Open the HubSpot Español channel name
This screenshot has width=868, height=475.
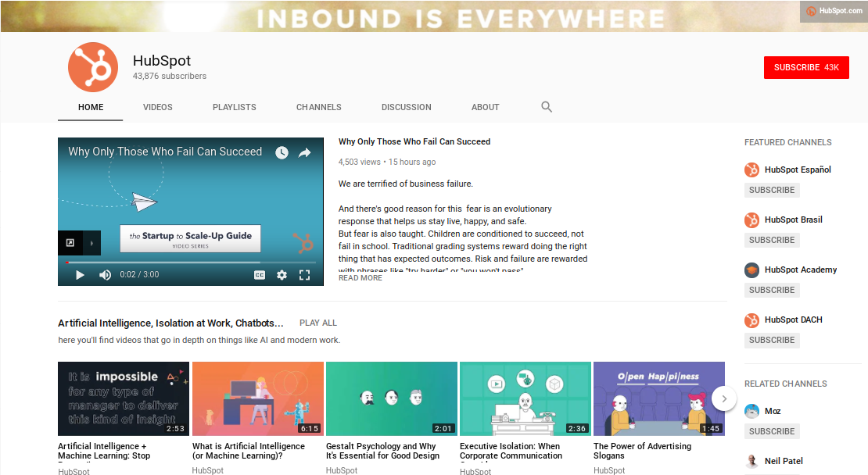(798, 170)
